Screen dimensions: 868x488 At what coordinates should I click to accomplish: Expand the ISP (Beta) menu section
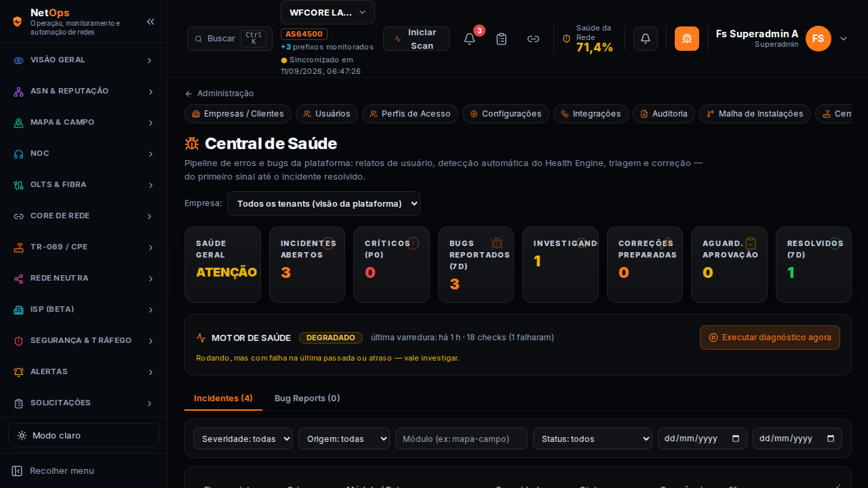click(83, 309)
